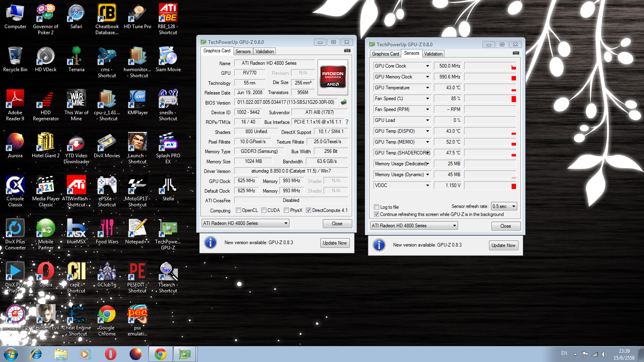Toggle the CUDA checkbox
Screen dimensions: 644x362
(264, 210)
